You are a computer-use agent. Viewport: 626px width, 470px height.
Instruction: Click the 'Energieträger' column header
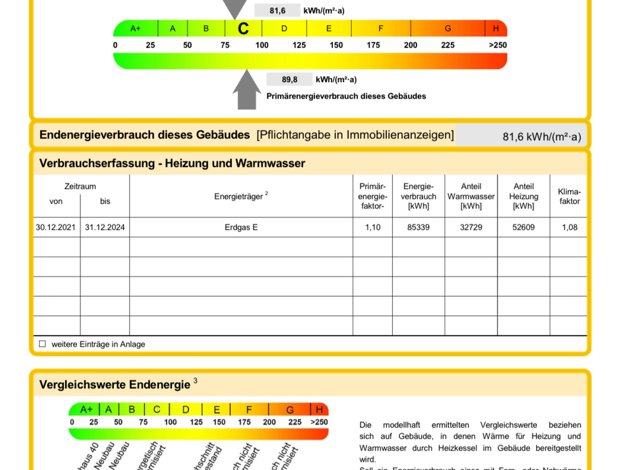[240, 196]
